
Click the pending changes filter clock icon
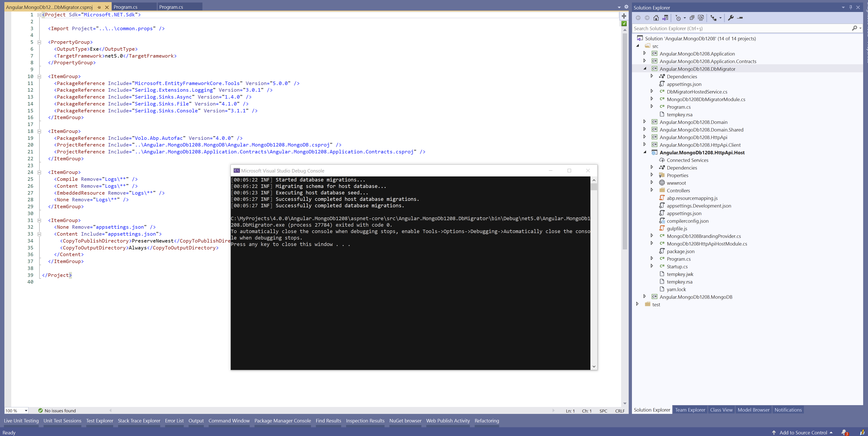[x=678, y=18]
